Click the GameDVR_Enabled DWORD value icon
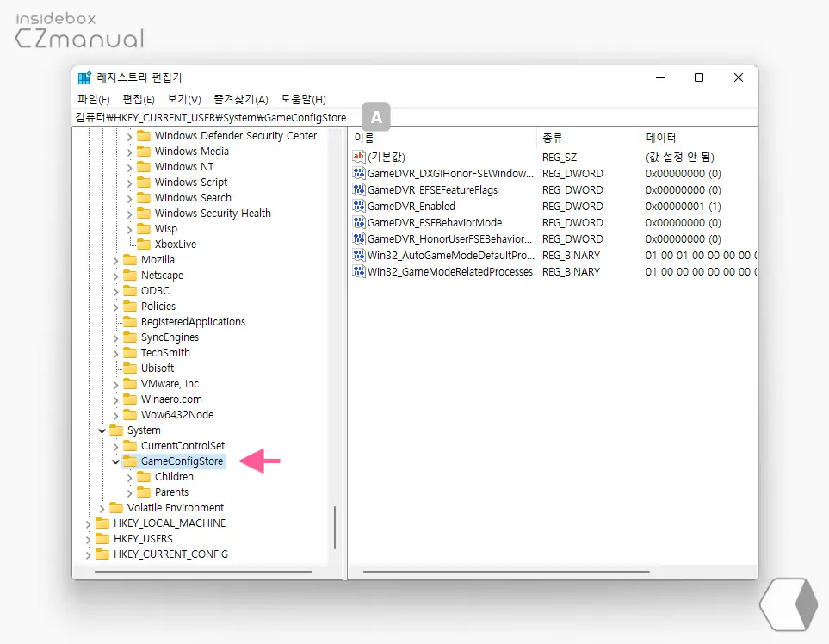This screenshot has height=644, width=829. pyautogui.click(x=359, y=207)
